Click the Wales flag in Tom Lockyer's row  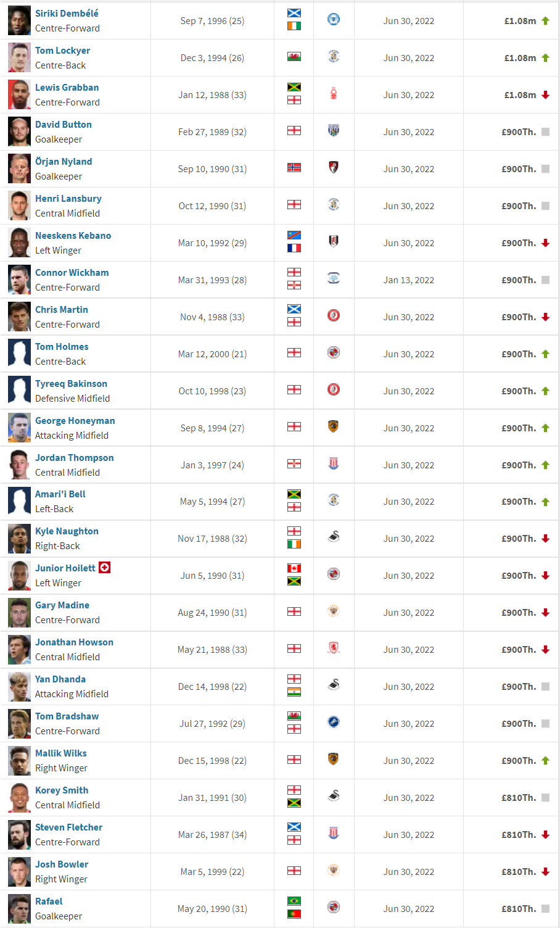pyautogui.click(x=294, y=57)
